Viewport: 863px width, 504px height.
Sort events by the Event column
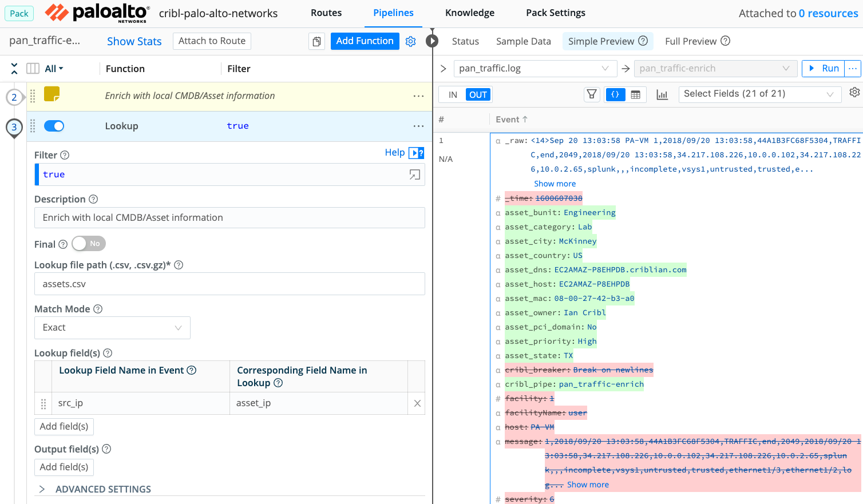click(512, 120)
